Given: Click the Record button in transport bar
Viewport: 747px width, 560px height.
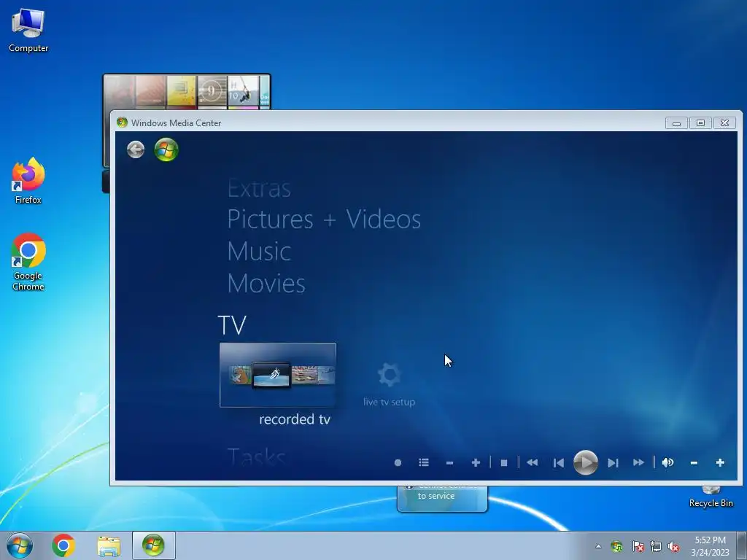Looking at the screenshot, I should (398, 462).
